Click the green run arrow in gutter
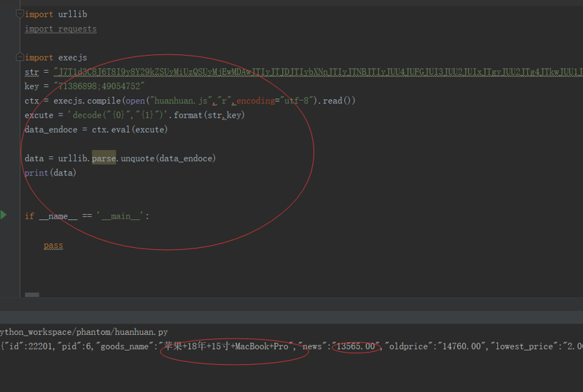This screenshot has height=392, width=583. tap(4, 215)
